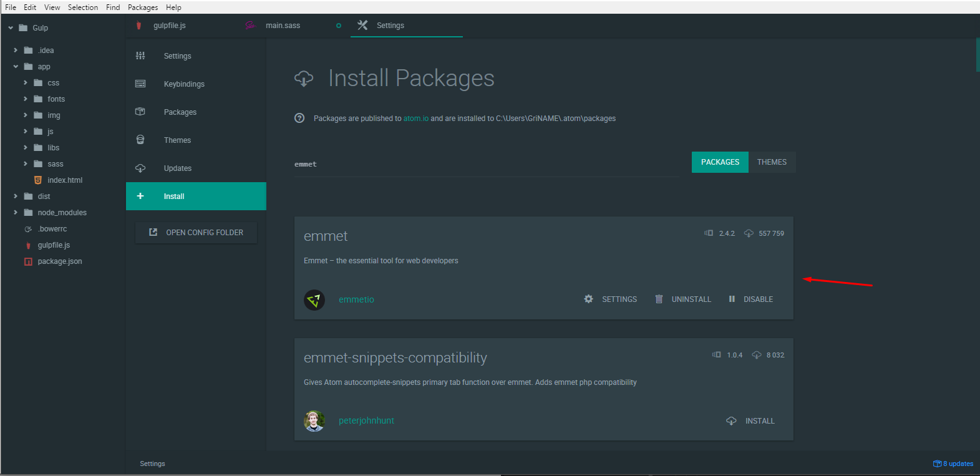
Task: Install the emmet-snippets-compatibility package
Action: 750,421
